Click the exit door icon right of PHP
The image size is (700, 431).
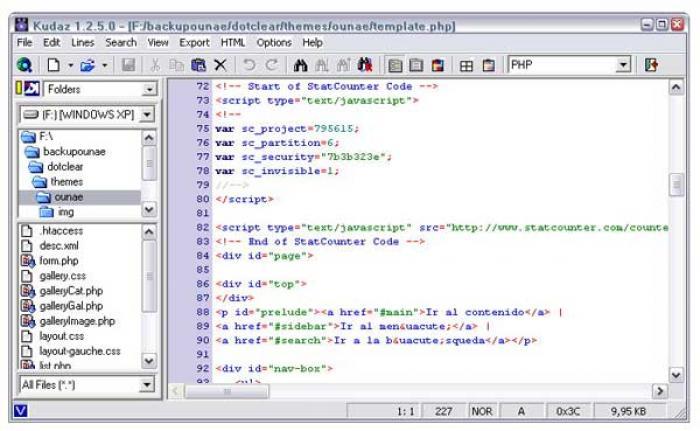[x=652, y=65]
